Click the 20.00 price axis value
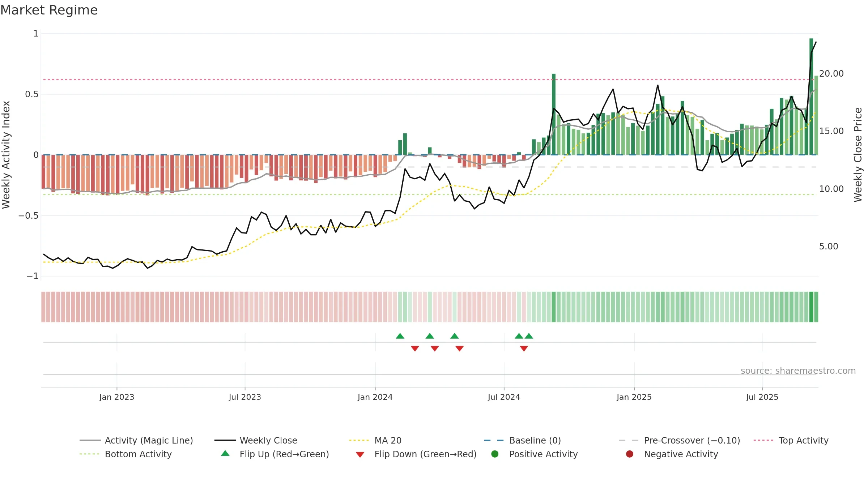 pos(831,74)
